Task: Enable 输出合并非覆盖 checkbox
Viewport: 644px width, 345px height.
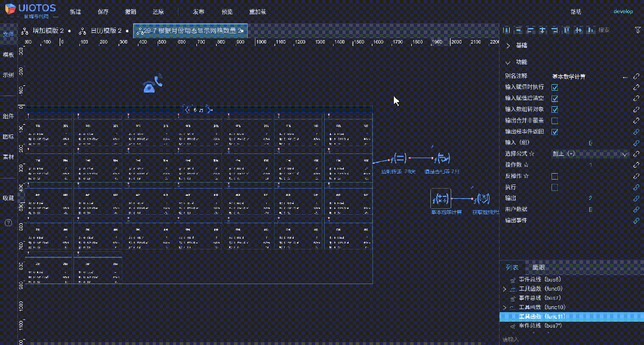Action: click(554, 121)
